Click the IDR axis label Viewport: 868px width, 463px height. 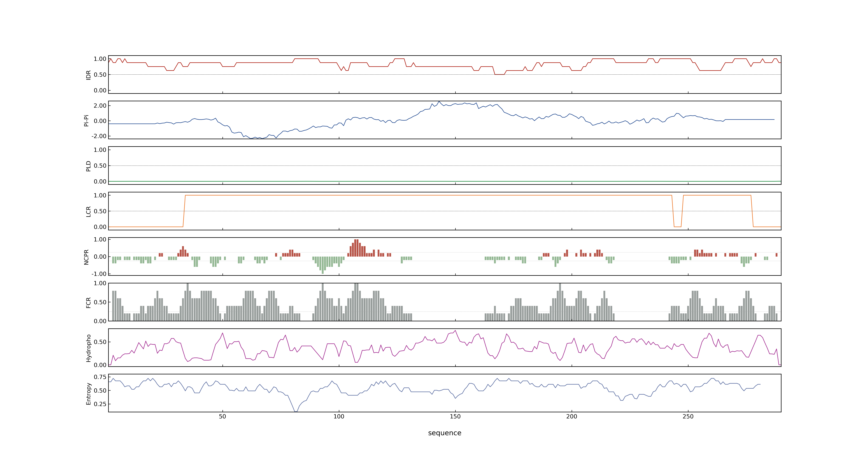click(89, 75)
